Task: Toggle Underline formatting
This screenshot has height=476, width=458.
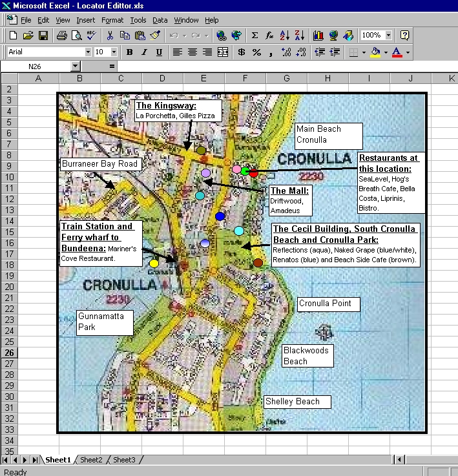Action: click(159, 52)
